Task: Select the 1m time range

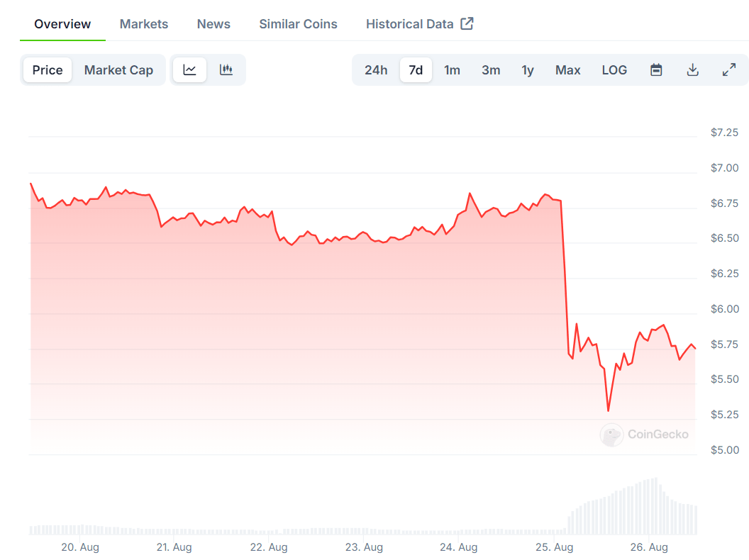Action: tap(452, 69)
